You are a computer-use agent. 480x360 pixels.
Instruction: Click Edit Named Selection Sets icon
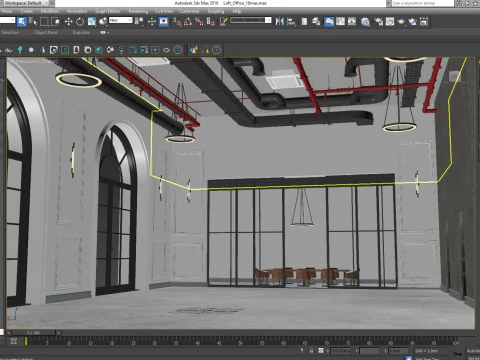[x=224, y=22]
